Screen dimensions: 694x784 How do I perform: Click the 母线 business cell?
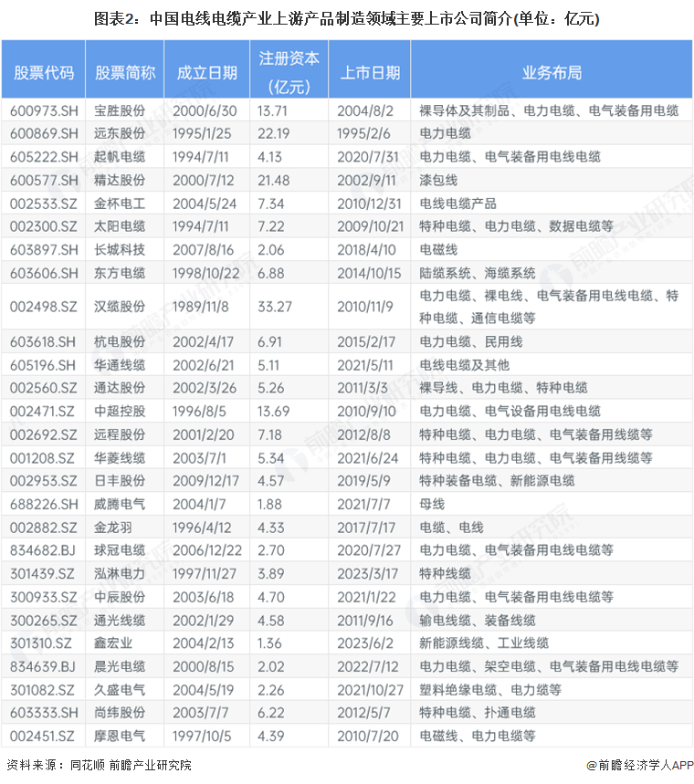coord(432,504)
